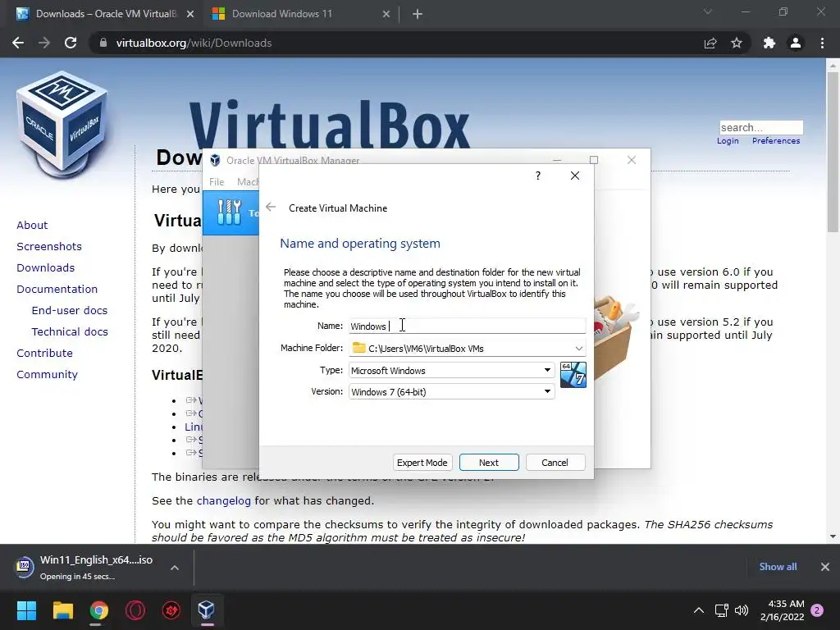Open the Contribute link
Screen dimensions: 840x630
pos(44,353)
